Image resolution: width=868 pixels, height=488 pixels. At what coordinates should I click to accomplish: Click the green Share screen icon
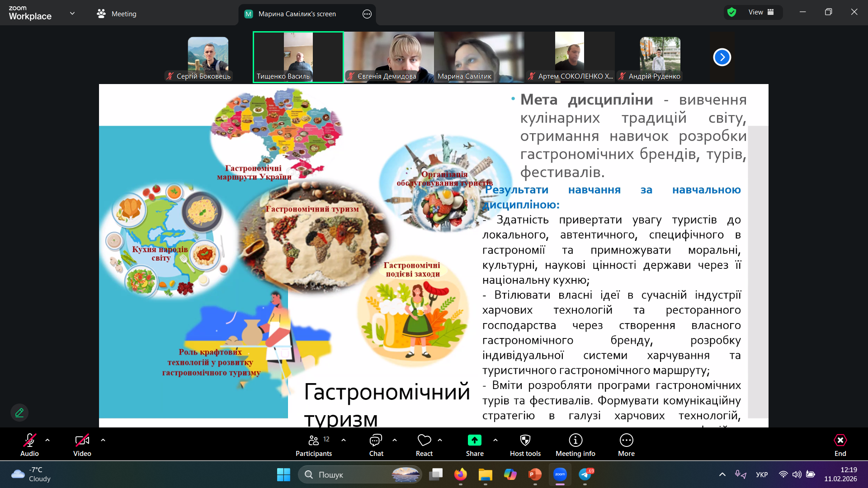pyautogui.click(x=474, y=441)
